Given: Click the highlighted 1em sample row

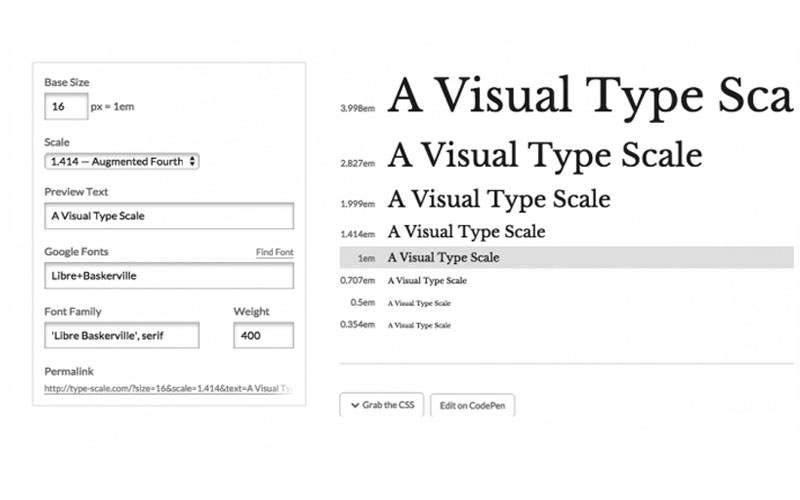Looking at the screenshot, I should tap(566, 257).
